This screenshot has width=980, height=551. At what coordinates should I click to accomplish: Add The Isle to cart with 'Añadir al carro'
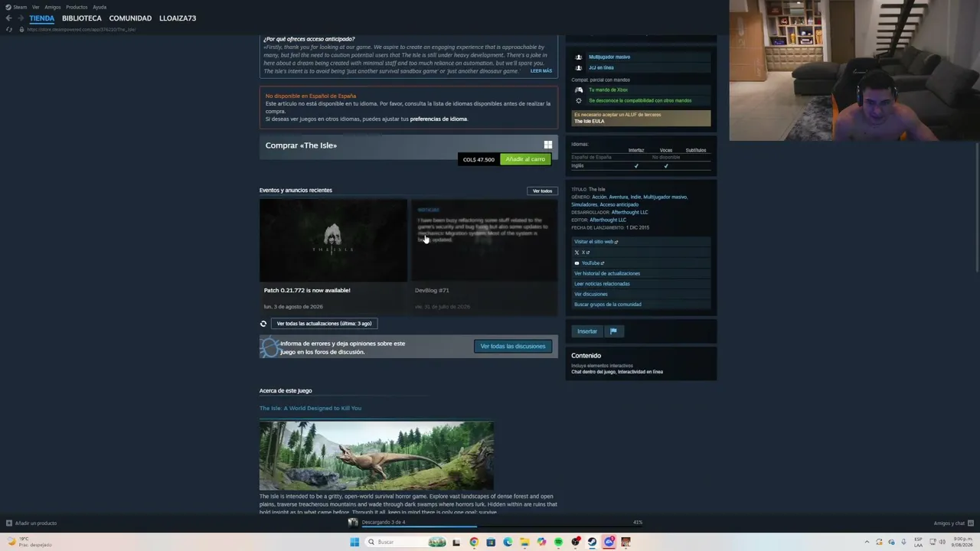click(x=525, y=159)
